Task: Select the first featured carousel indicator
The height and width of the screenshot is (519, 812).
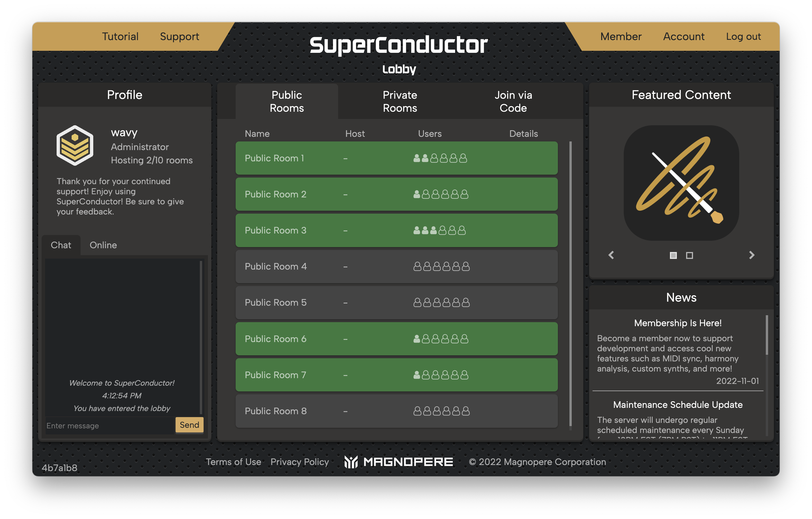Action: click(x=673, y=255)
